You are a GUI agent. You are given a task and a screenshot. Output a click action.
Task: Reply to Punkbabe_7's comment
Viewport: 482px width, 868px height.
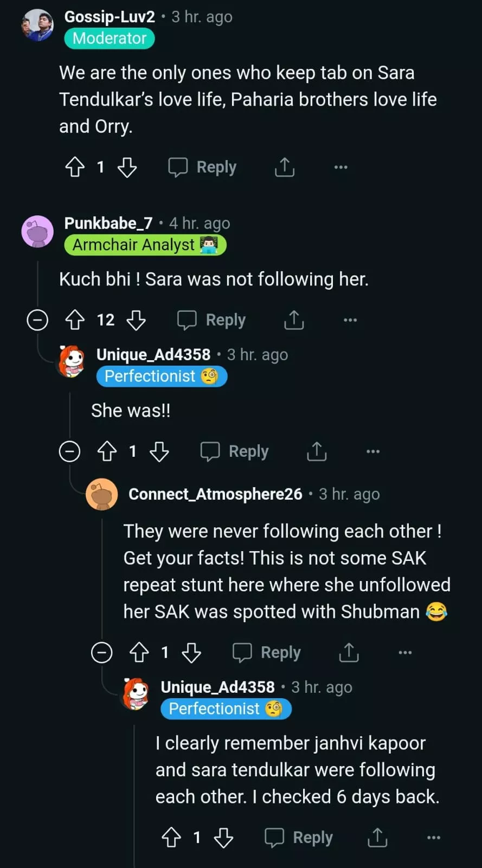[x=212, y=320]
